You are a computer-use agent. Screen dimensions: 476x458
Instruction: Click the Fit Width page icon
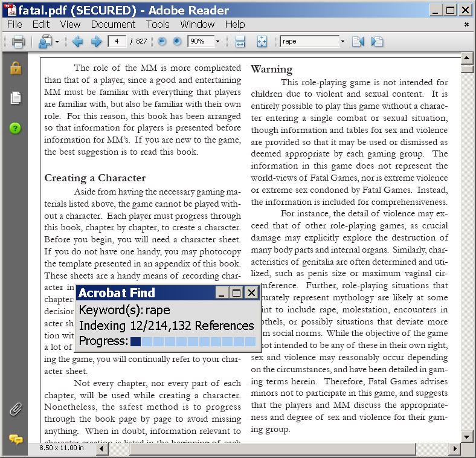pyautogui.click(x=240, y=41)
